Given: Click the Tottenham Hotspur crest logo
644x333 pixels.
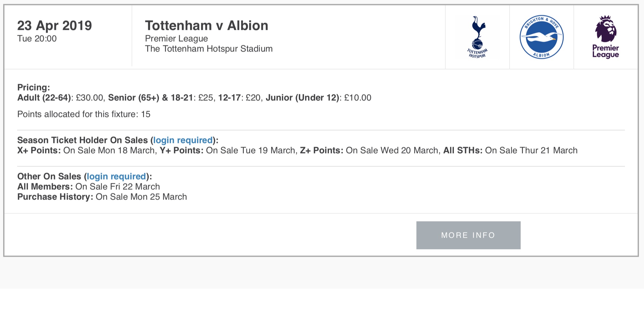Looking at the screenshot, I should (477, 37).
